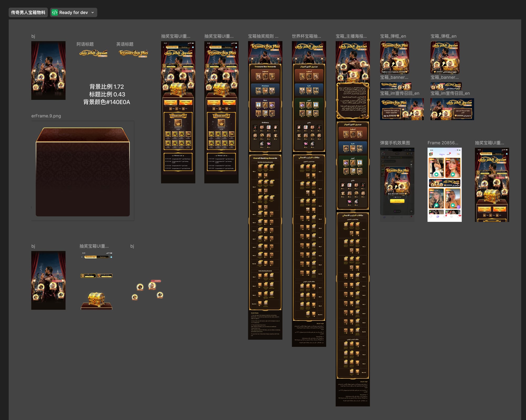Click the Arabic host poster long frame
The image size is (526, 420).
(353, 224)
